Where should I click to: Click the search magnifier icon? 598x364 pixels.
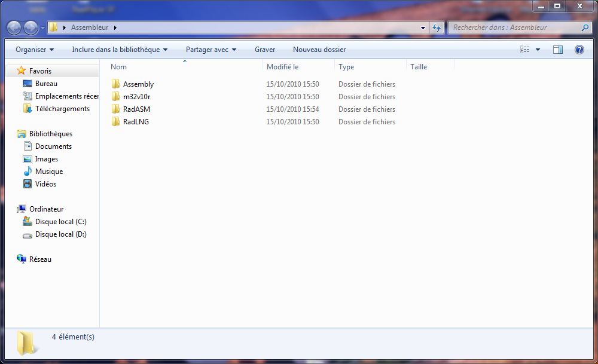click(585, 27)
